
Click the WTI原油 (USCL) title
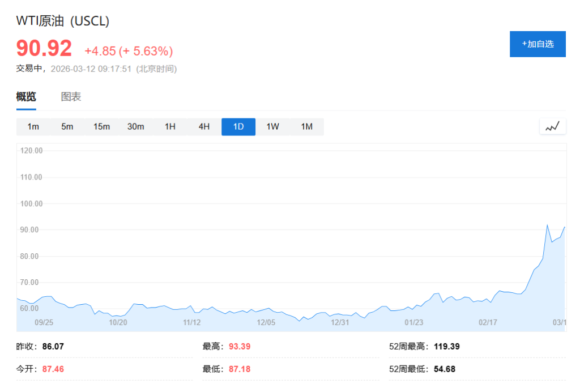62,20
